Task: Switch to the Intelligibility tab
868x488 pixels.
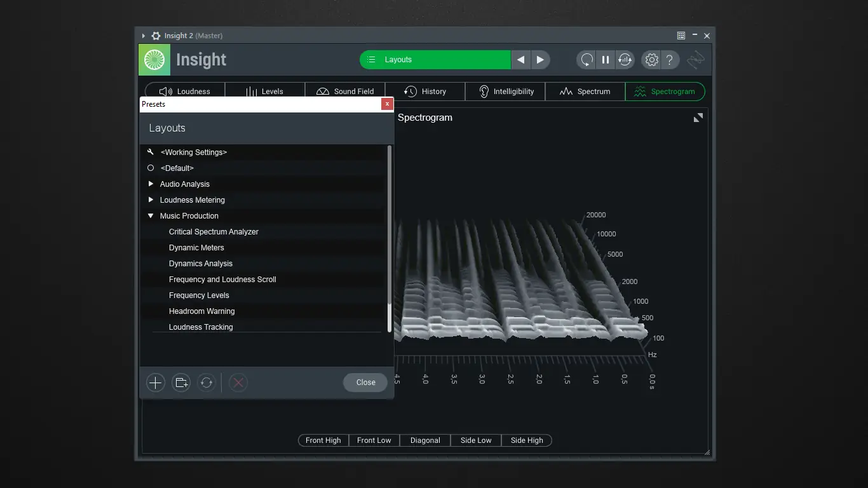Action: [505, 91]
